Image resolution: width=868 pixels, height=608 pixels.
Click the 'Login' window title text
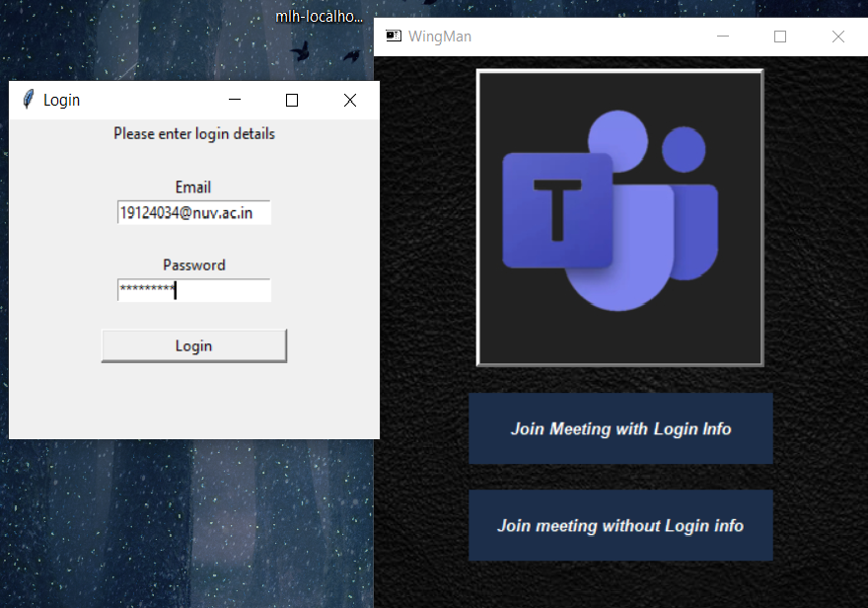coord(61,101)
